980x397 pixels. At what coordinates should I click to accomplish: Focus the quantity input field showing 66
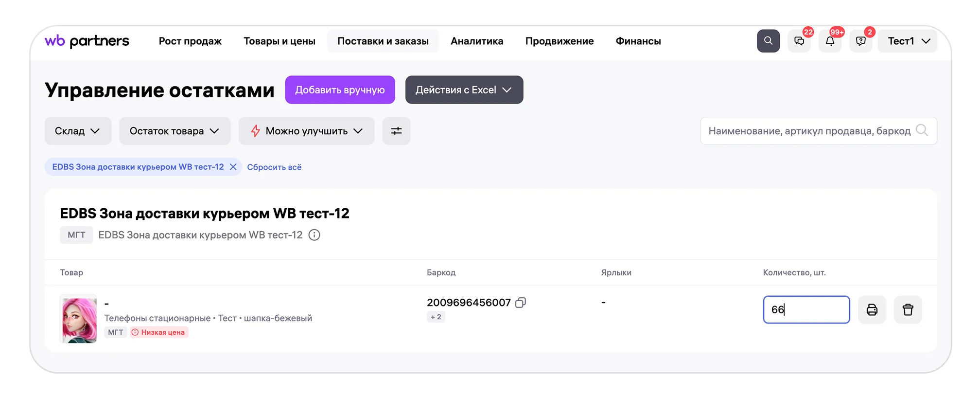[806, 309]
